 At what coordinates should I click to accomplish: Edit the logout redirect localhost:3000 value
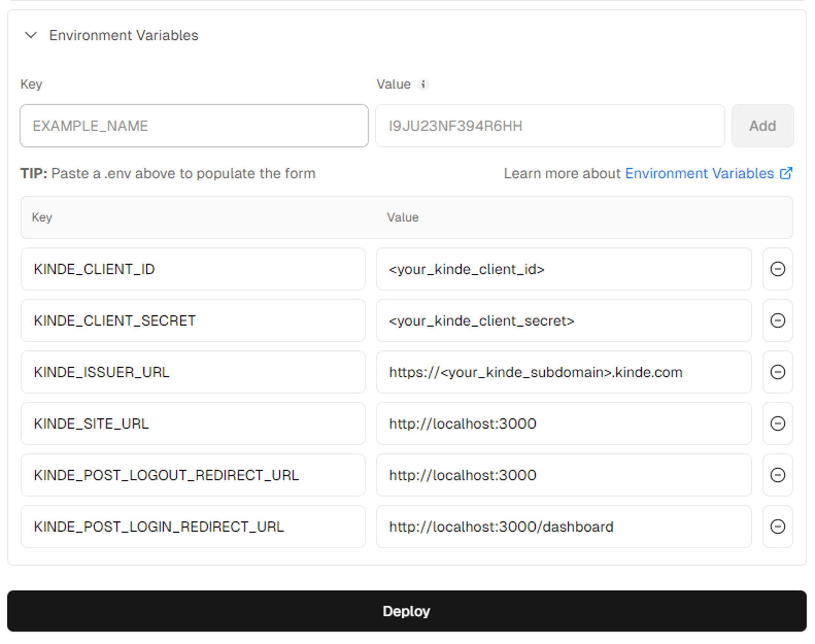[x=564, y=475]
